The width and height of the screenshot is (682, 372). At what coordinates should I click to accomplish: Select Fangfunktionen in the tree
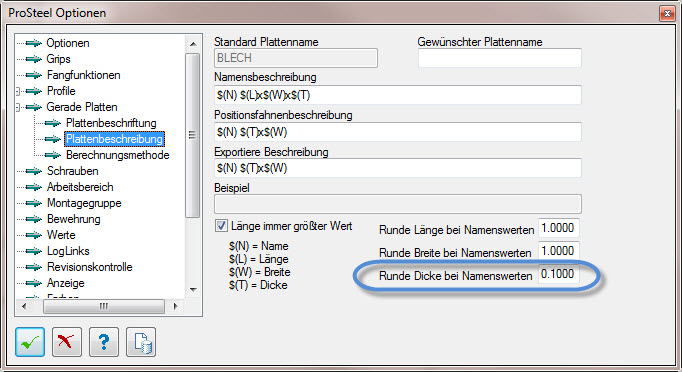[84, 75]
